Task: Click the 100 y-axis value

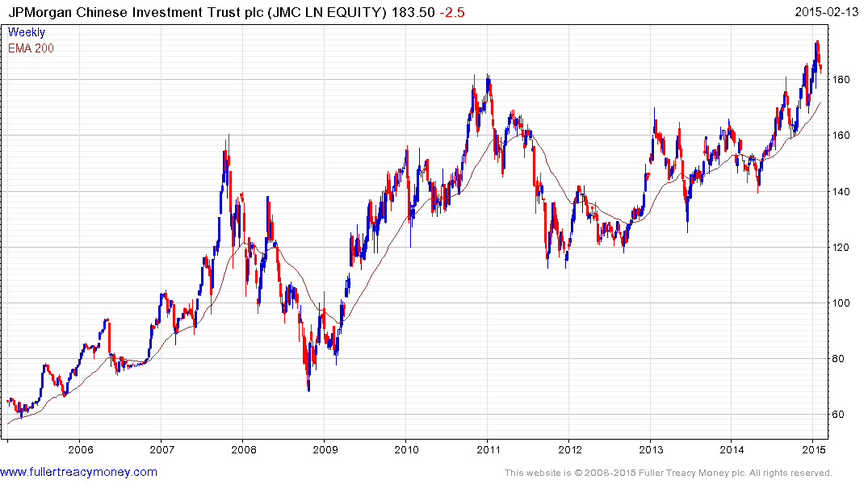Action: [841, 303]
